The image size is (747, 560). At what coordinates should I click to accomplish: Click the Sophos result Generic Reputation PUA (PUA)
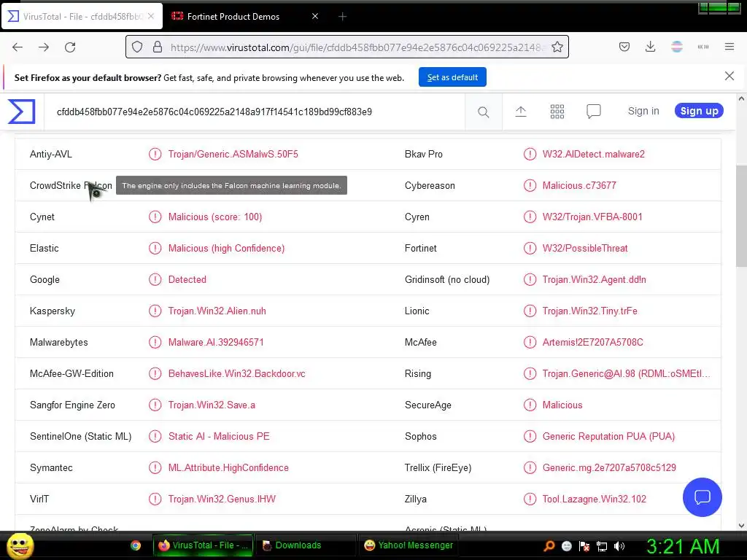[x=608, y=437]
